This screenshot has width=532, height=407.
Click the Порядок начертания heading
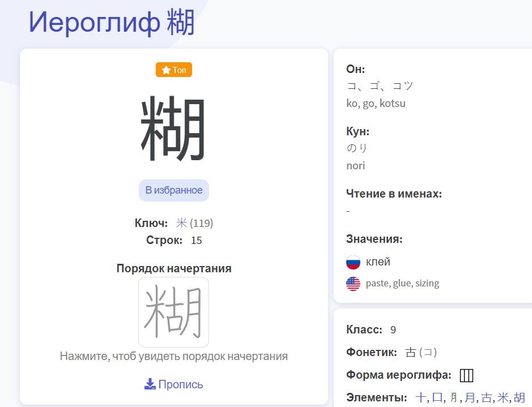click(174, 268)
